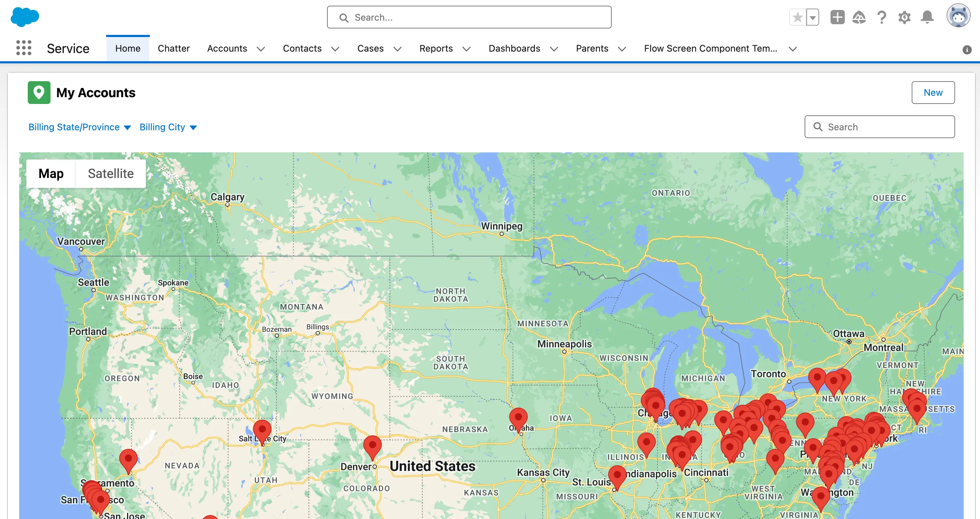Click the My Accounts map pin icon
The image size is (980, 519).
(39, 92)
